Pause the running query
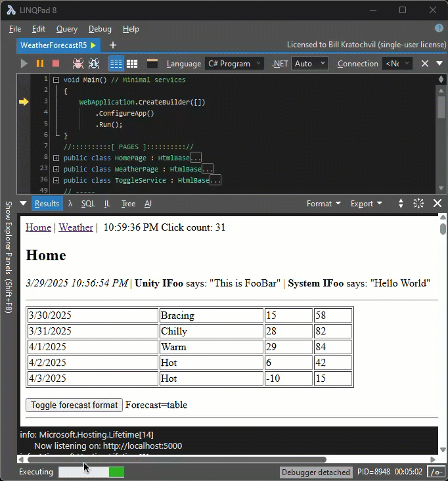The height and width of the screenshot is (481, 448). pos(40,64)
